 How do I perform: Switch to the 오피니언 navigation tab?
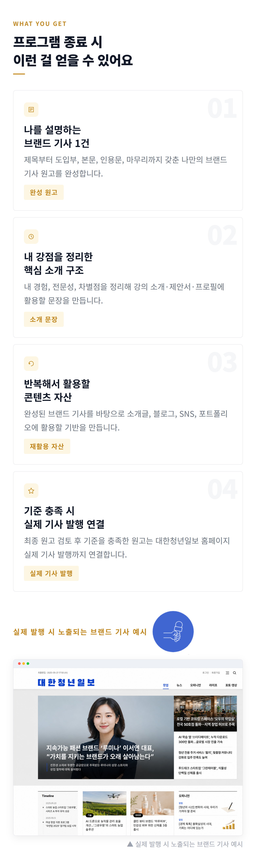(x=195, y=685)
